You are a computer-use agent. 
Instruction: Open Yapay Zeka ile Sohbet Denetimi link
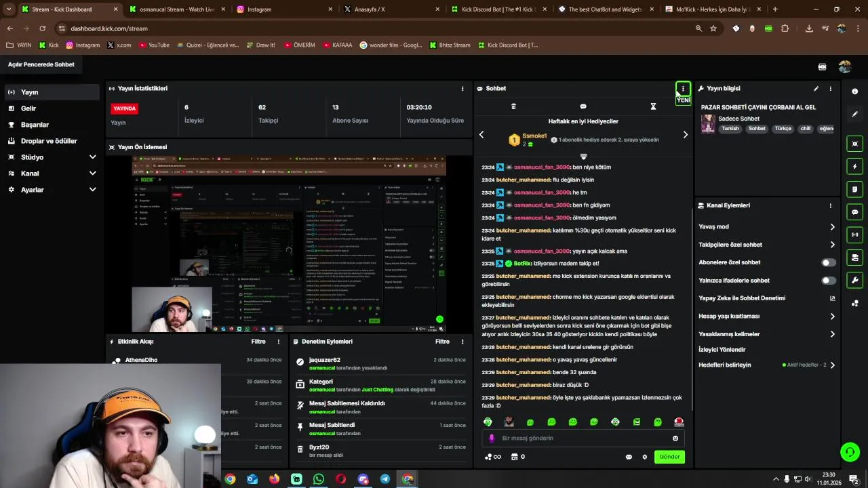pyautogui.click(x=767, y=298)
